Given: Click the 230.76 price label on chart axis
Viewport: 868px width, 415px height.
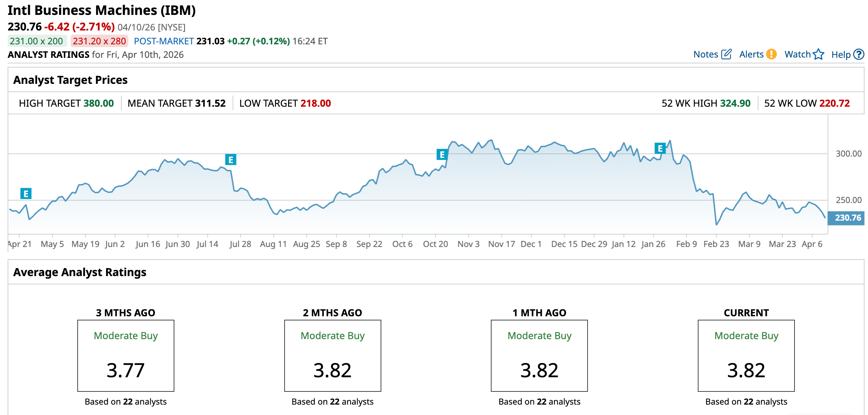Looking at the screenshot, I should pos(848,218).
